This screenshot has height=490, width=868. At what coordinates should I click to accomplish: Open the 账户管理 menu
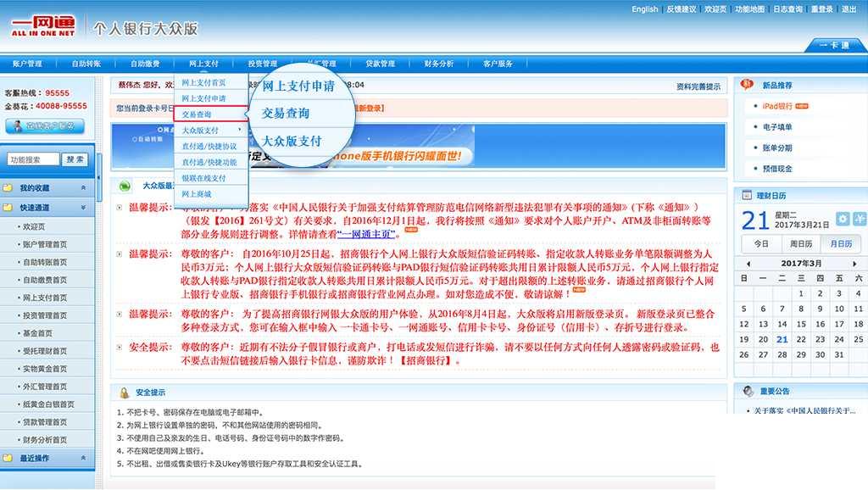[x=27, y=64]
